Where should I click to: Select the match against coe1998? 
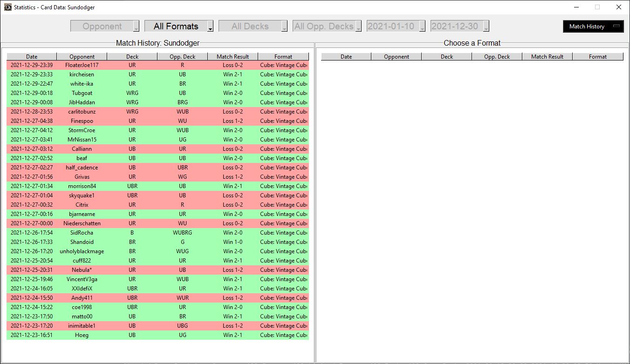[157, 307]
